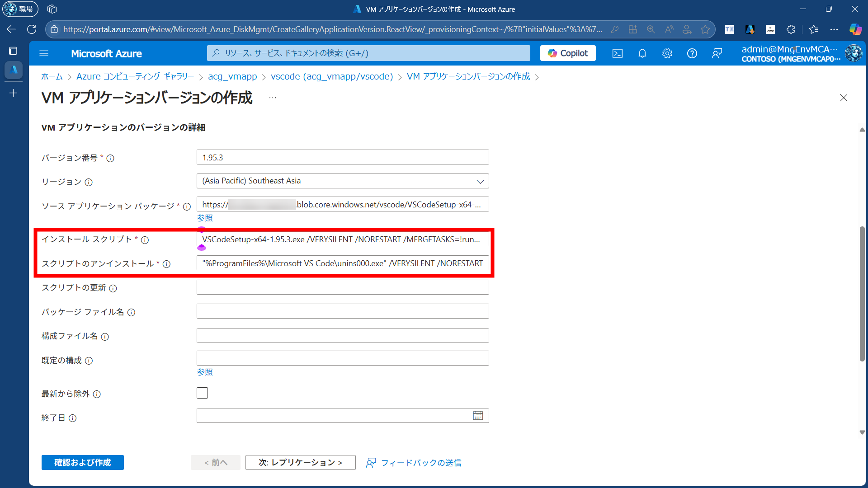The image size is (868, 488).
Task: Go back with the browser back arrow
Action: pyautogui.click(x=11, y=29)
